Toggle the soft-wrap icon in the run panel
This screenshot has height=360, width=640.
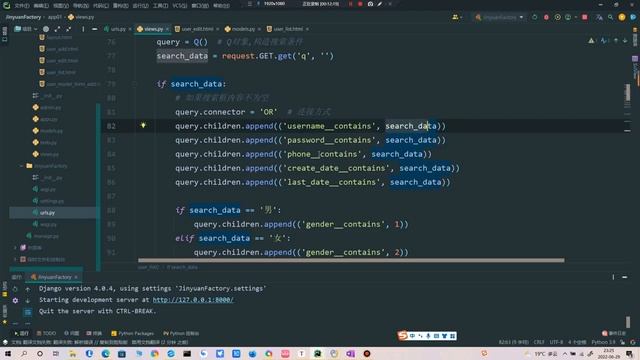[27, 312]
